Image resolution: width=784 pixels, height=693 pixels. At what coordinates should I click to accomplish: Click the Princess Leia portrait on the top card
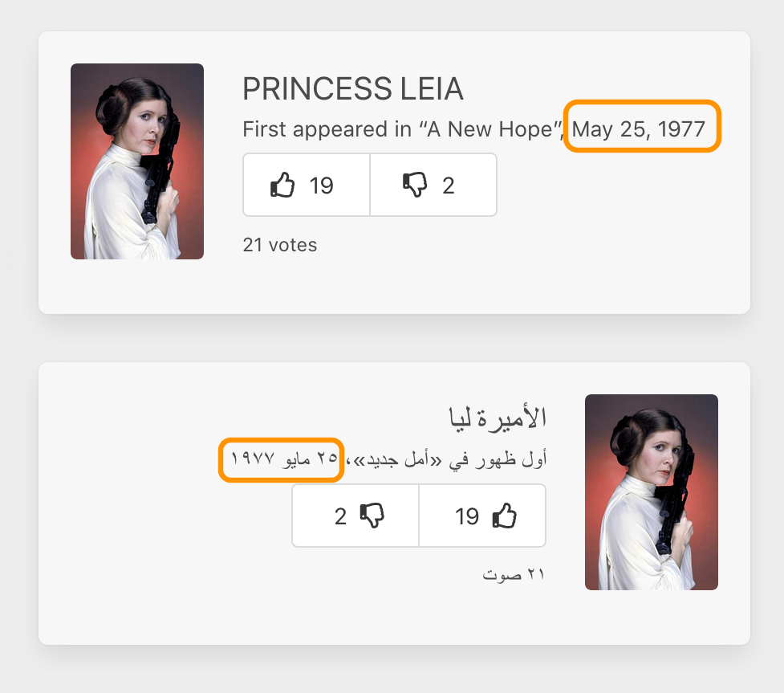coord(137,161)
